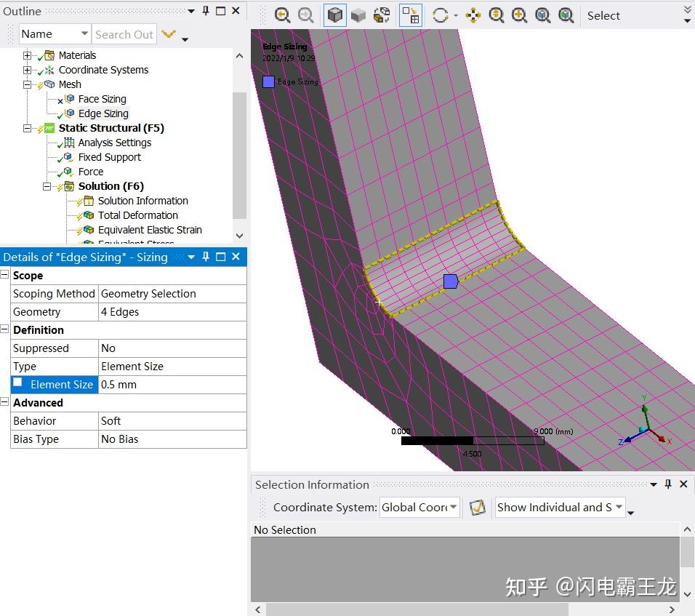Pin the Outline panel
695x616 pixels.
click(205, 11)
